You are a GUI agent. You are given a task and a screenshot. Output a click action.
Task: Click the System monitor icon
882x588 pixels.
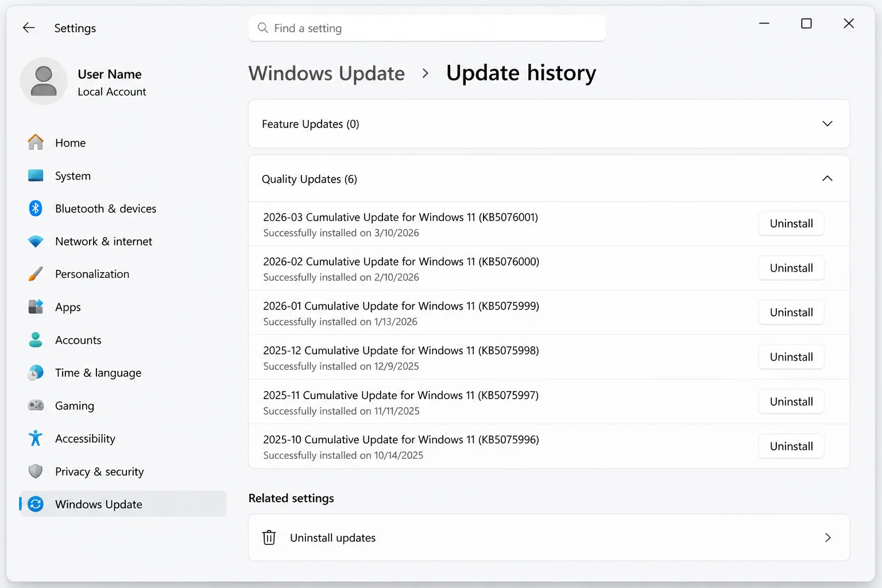pos(36,176)
